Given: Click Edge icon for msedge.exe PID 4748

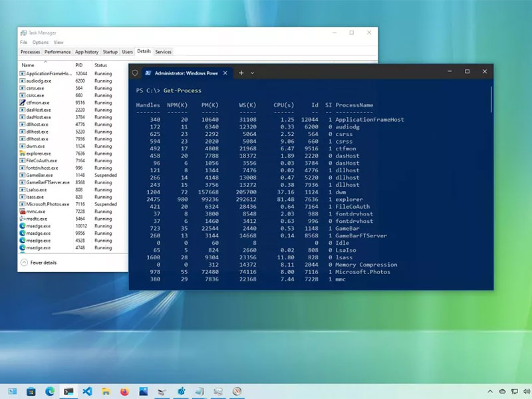Looking at the screenshot, I should (x=23, y=247).
